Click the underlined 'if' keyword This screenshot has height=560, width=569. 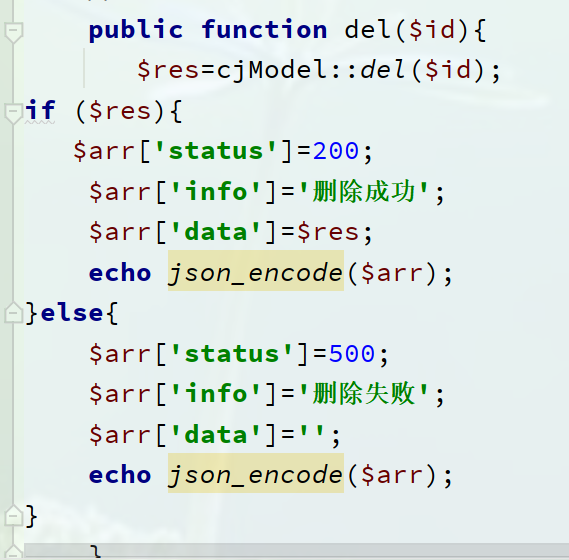point(40,110)
